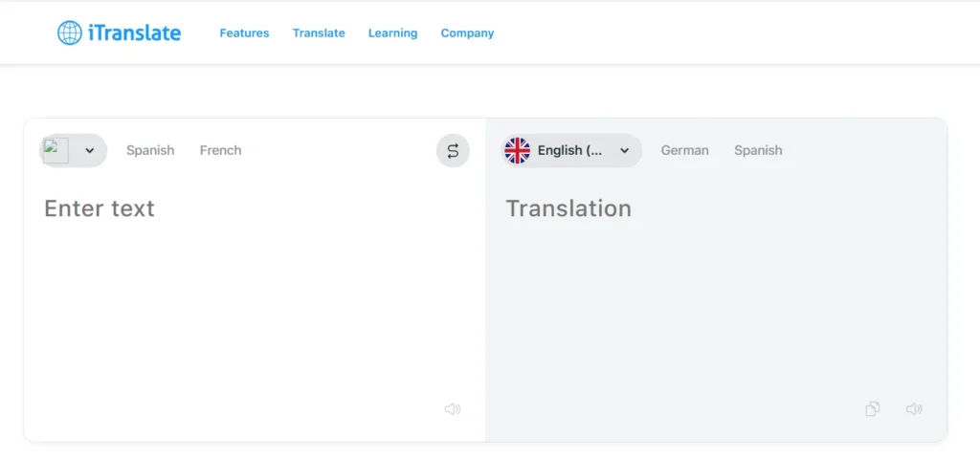This screenshot has height=458, width=980.
Task: Open the Learning menu
Action: [x=393, y=33]
